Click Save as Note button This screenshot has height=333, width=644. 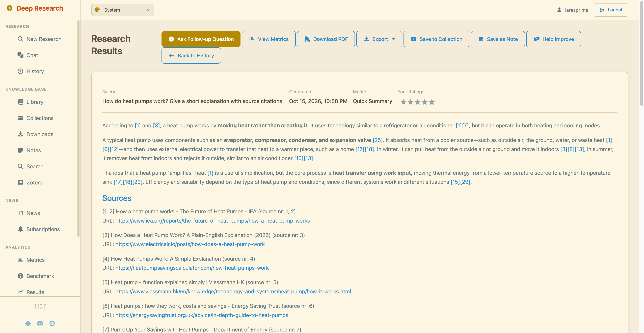tap(498, 39)
